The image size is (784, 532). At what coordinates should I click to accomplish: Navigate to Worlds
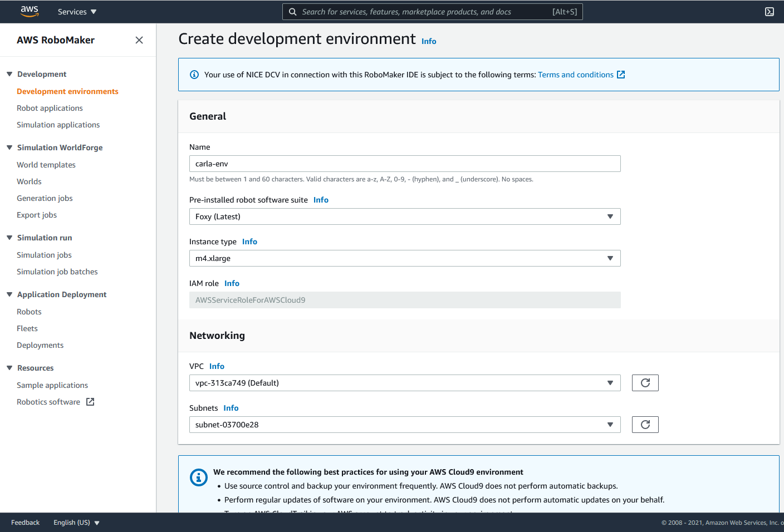click(x=29, y=181)
